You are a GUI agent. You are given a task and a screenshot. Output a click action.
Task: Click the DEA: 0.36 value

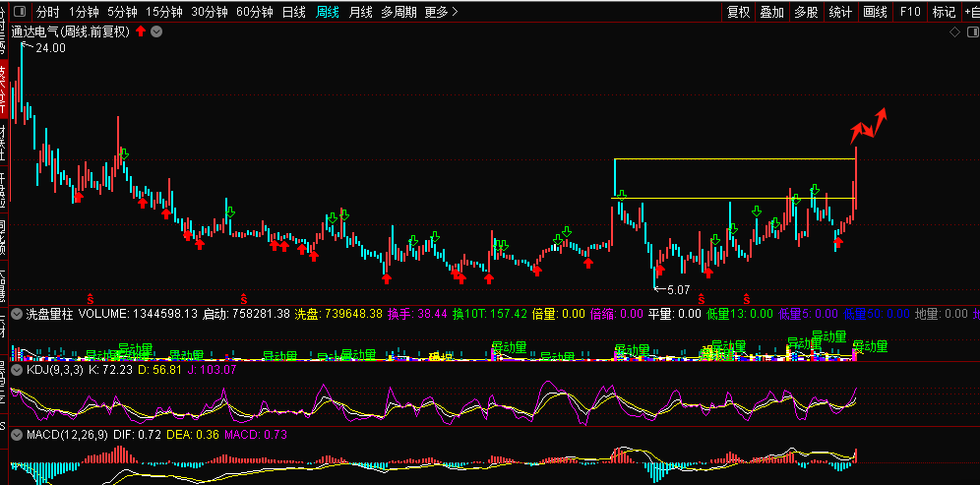192,434
